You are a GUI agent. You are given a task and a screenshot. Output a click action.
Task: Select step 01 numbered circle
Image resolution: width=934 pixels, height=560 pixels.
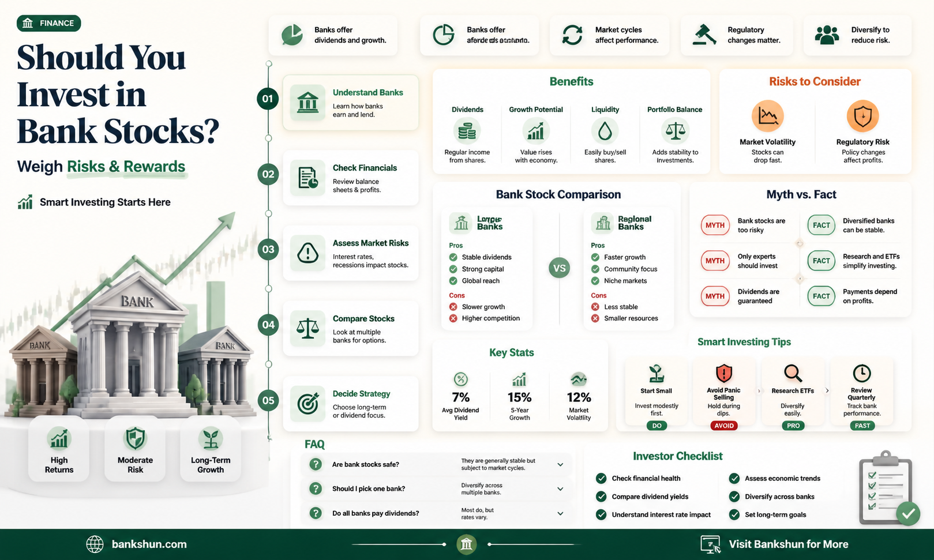(268, 99)
